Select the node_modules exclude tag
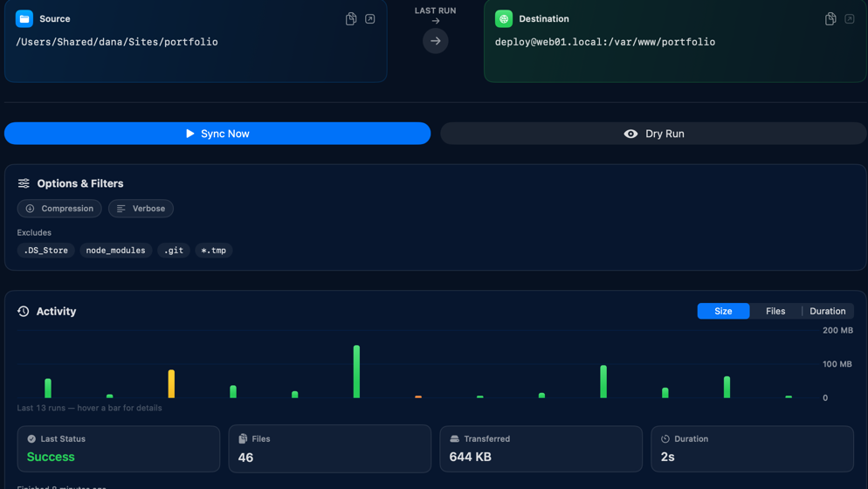 pyautogui.click(x=115, y=251)
